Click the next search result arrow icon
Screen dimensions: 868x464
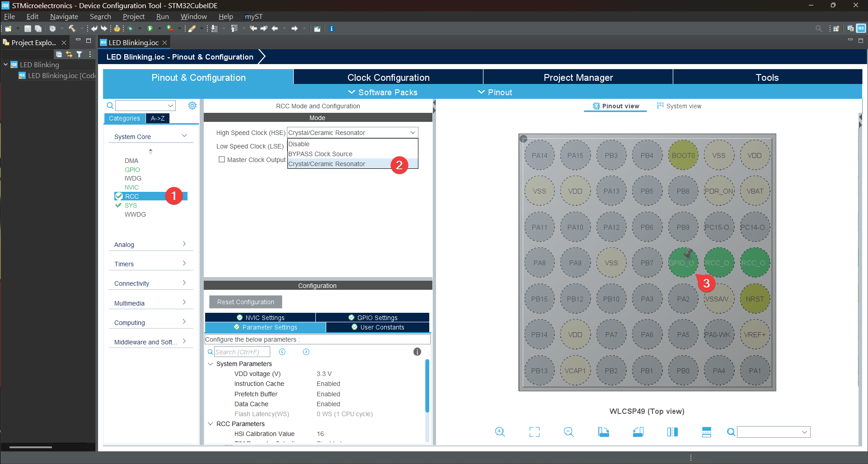[306, 352]
